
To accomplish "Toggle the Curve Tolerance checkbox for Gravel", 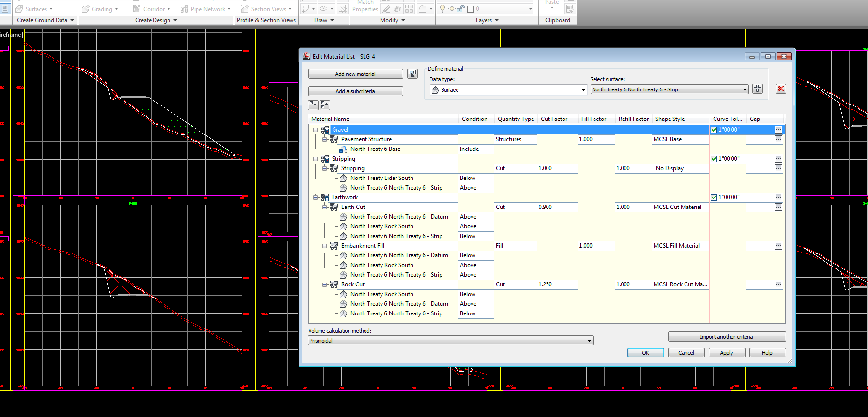I will tap(714, 130).
